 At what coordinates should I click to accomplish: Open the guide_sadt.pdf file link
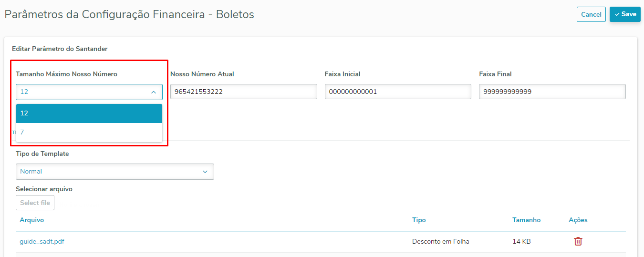[42, 241]
